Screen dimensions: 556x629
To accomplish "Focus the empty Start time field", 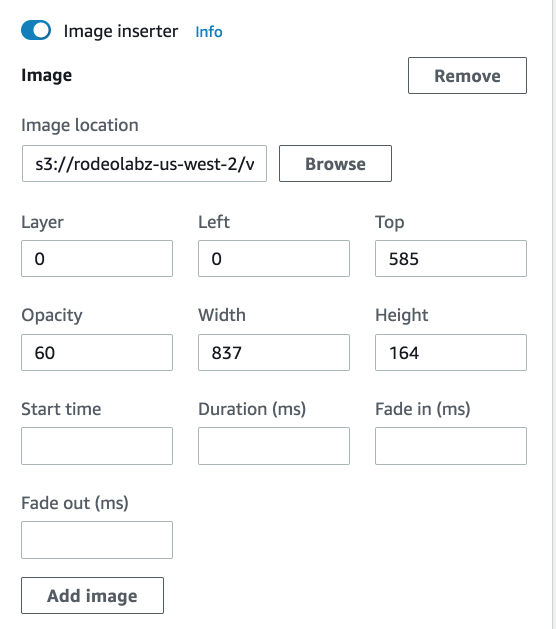I will coord(97,446).
